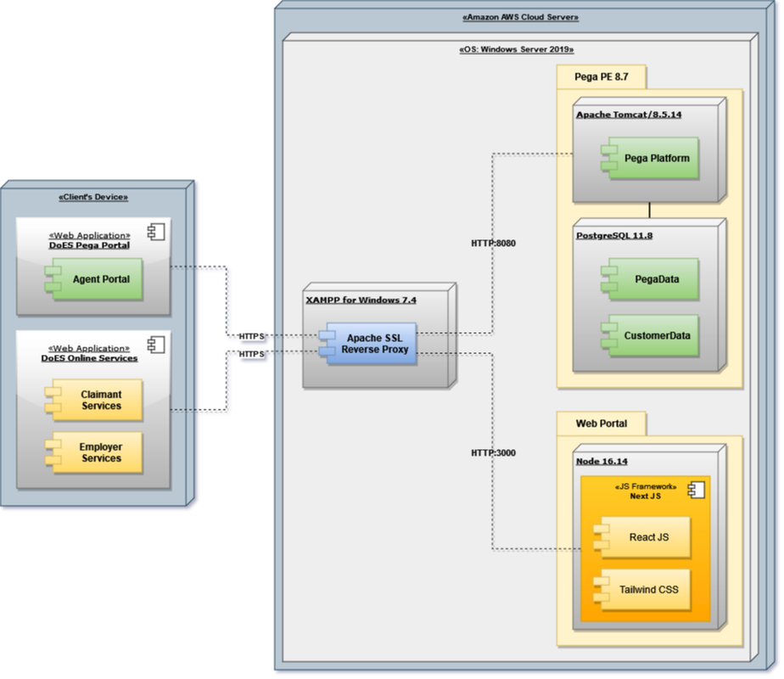The image size is (784, 679).
Task: Select the Pega Platform component
Action: point(650,158)
